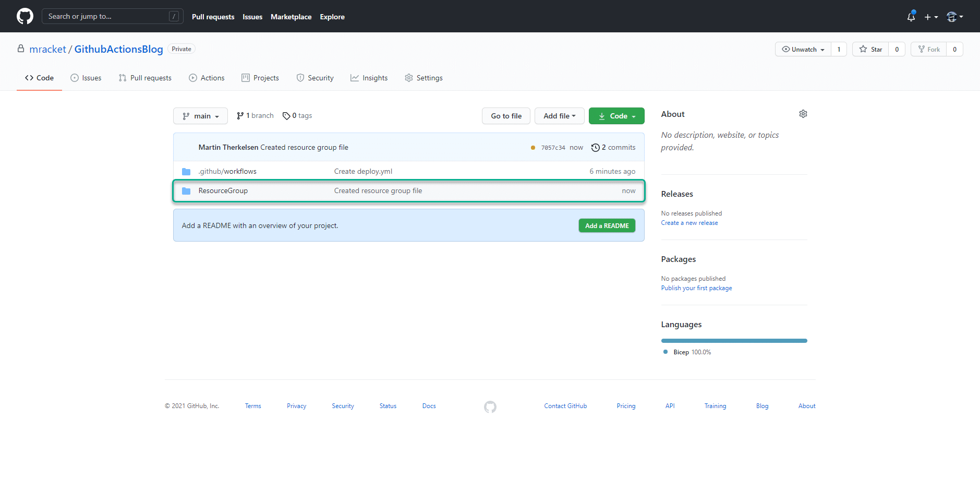The image size is (980, 490).
Task: Open Issues in top navigation bar
Action: point(252,17)
